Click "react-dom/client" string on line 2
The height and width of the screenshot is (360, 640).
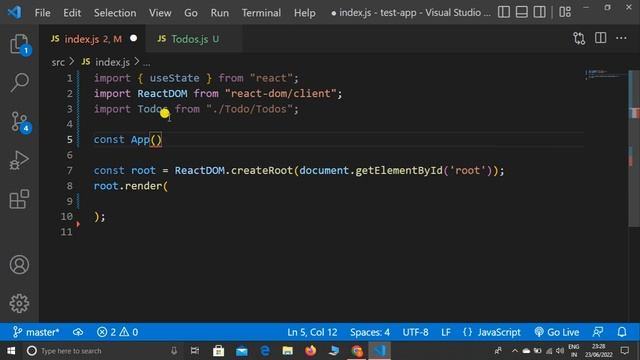click(x=280, y=93)
